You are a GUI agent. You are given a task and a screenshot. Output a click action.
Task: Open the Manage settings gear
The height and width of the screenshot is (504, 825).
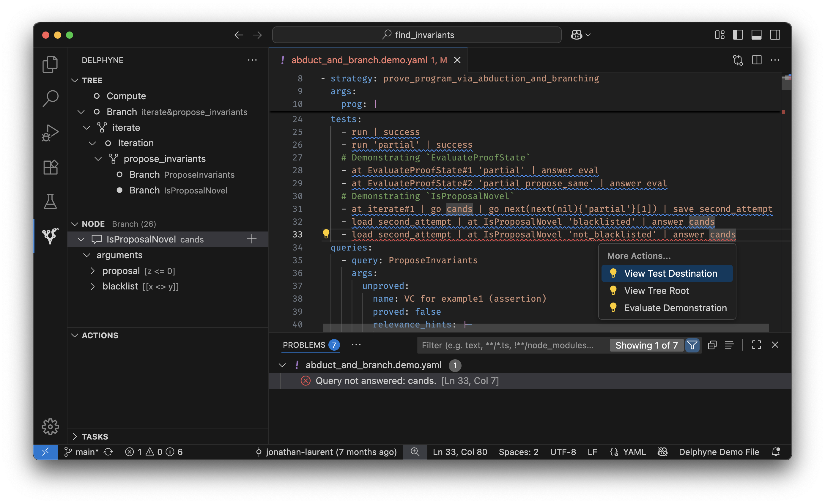tap(50, 426)
